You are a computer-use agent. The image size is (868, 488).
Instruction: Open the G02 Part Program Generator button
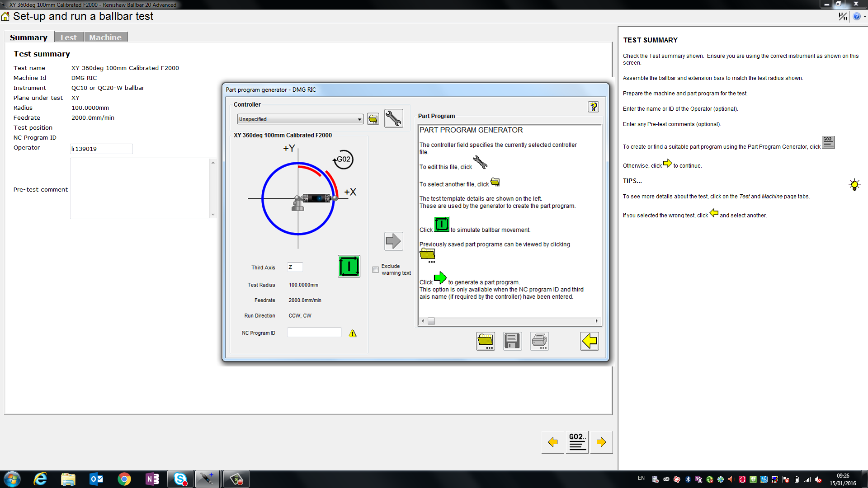coord(577,442)
